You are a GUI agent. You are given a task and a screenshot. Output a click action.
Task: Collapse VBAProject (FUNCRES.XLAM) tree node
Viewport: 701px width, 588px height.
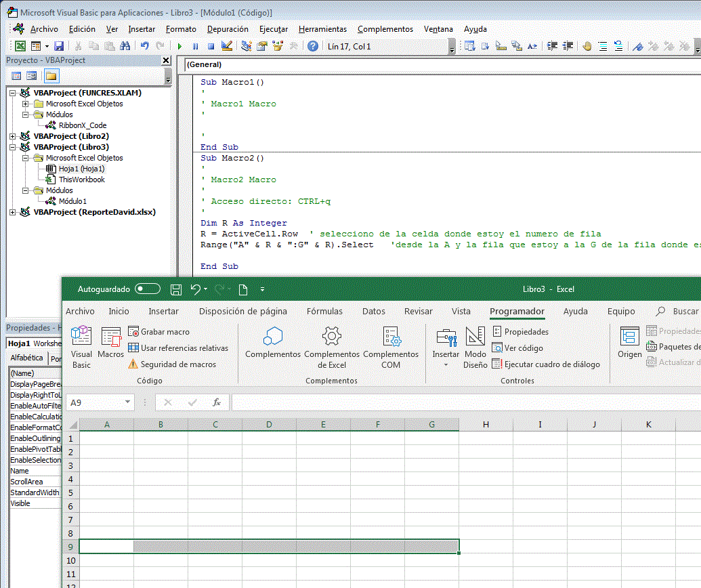pyautogui.click(x=12, y=93)
